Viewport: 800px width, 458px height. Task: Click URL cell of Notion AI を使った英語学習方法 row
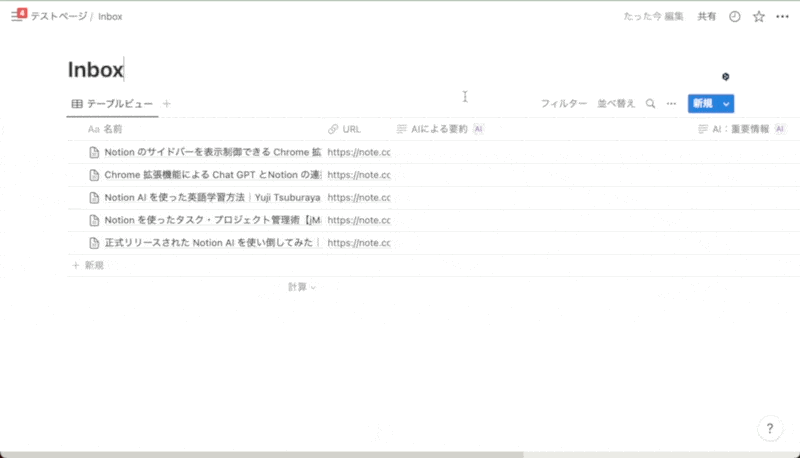tap(359, 197)
